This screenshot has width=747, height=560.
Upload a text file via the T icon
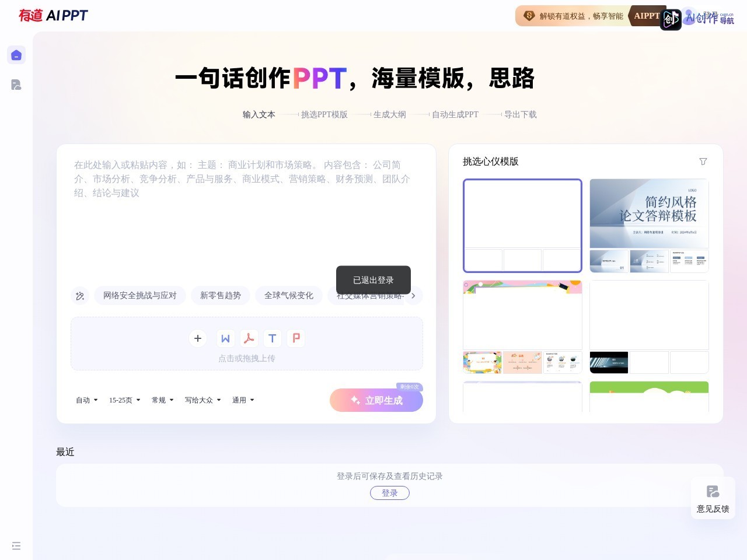point(272,338)
